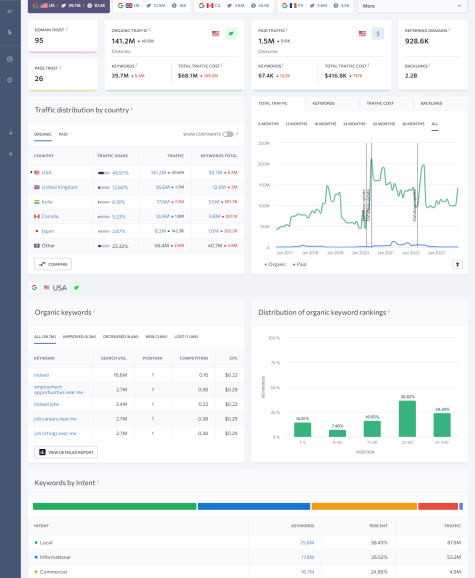Open 'employment opportunities near me' keyword link
The height and width of the screenshot is (578, 475).
(58, 390)
